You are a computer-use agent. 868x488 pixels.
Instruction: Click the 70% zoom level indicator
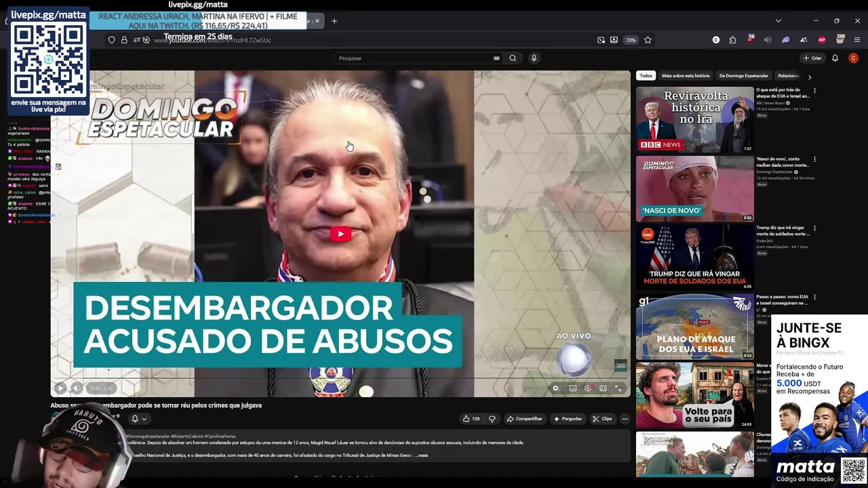pyautogui.click(x=631, y=40)
